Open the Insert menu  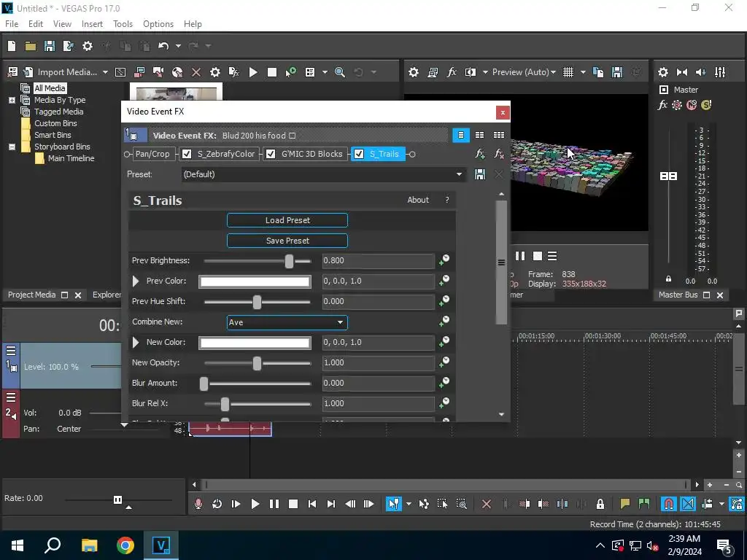click(92, 24)
